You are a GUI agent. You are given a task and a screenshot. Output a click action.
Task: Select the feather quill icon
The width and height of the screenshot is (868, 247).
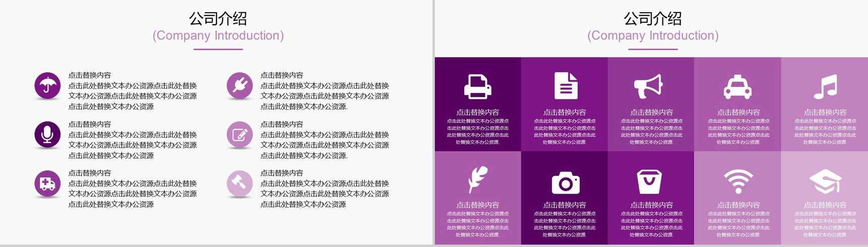pyautogui.click(x=477, y=179)
